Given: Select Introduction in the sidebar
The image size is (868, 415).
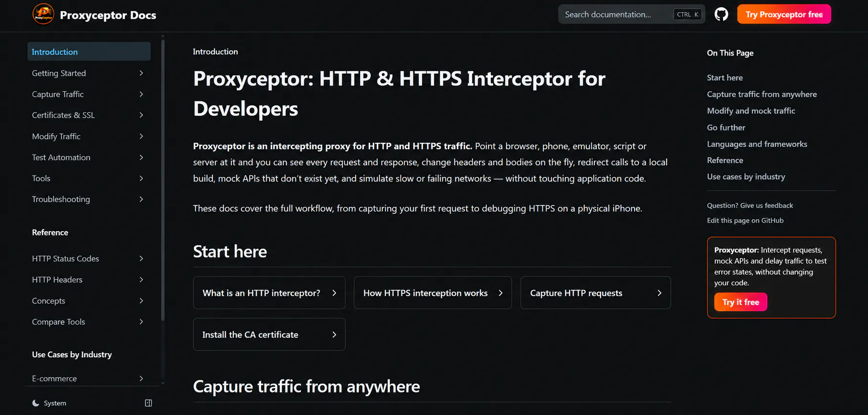Looking at the screenshot, I should point(89,52).
